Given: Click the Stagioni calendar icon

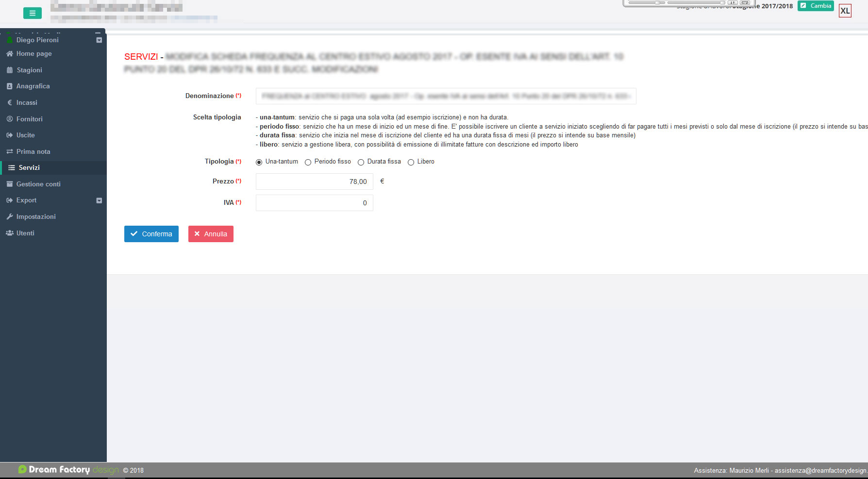Looking at the screenshot, I should click(10, 70).
